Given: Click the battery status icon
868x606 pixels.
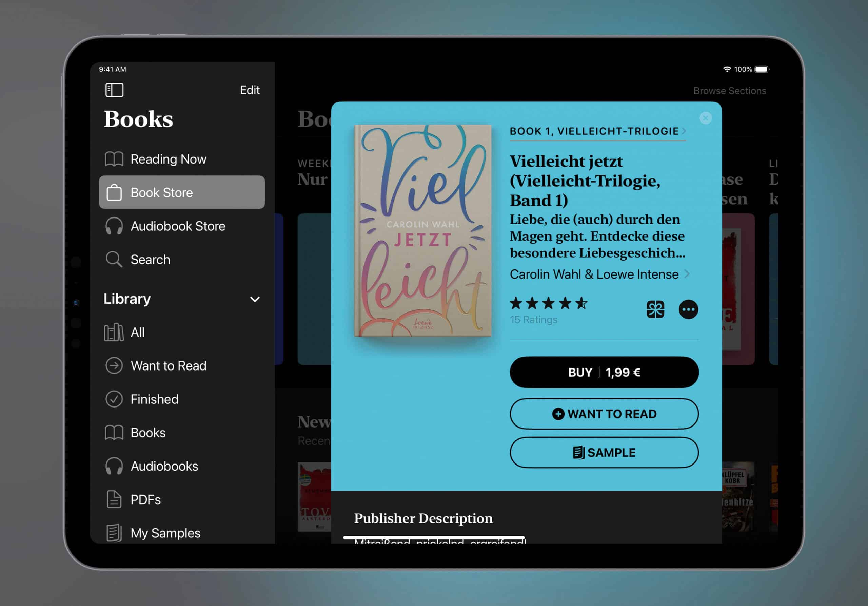Looking at the screenshot, I should 762,69.
